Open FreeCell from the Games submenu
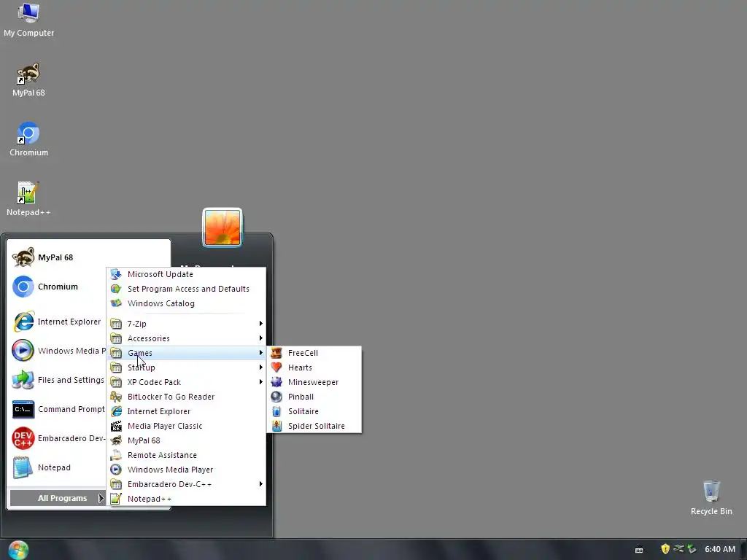The height and width of the screenshot is (560, 747). click(314, 353)
